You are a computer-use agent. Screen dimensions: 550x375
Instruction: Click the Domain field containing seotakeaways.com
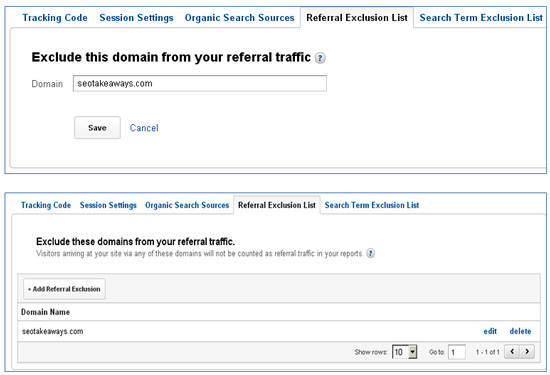coord(200,83)
